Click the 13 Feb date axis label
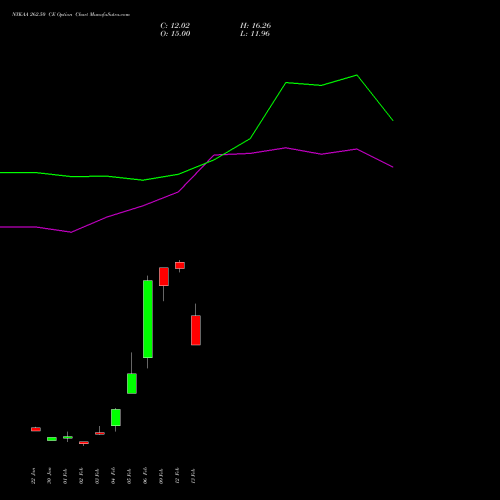 coord(193,476)
